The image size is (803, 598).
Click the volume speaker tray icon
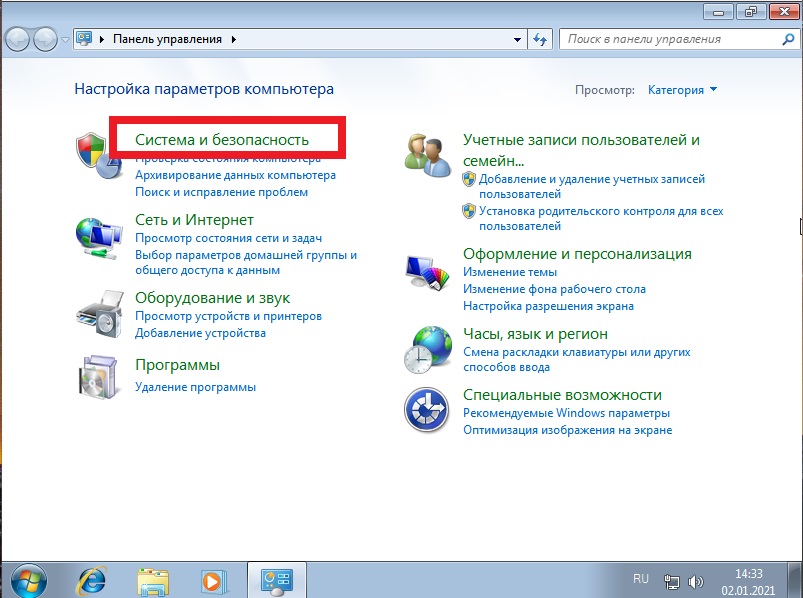(x=695, y=582)
